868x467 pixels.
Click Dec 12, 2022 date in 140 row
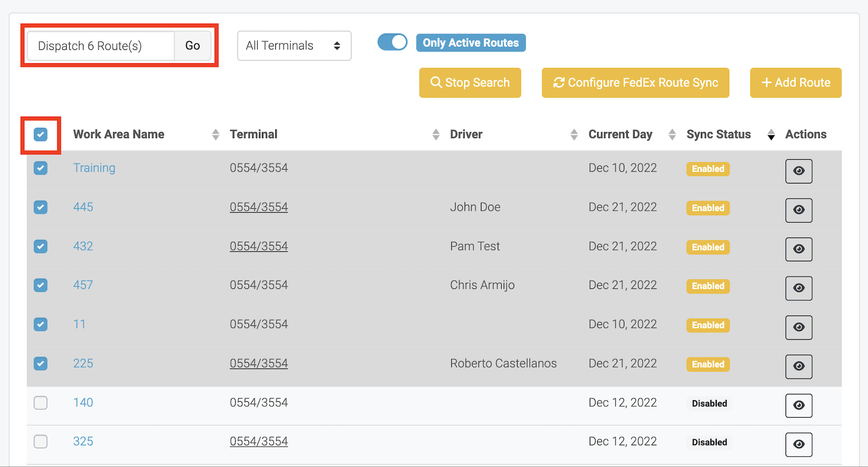[x=623, y=402]
